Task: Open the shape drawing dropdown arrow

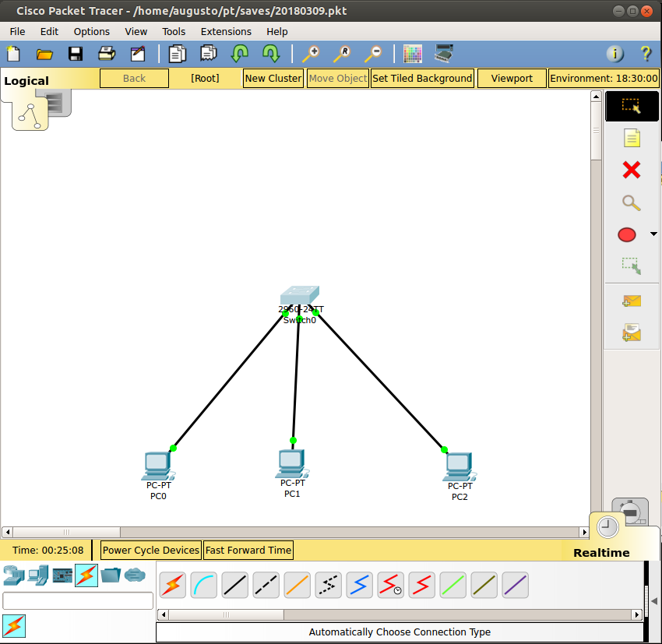Action: click(x=653, y=234)
